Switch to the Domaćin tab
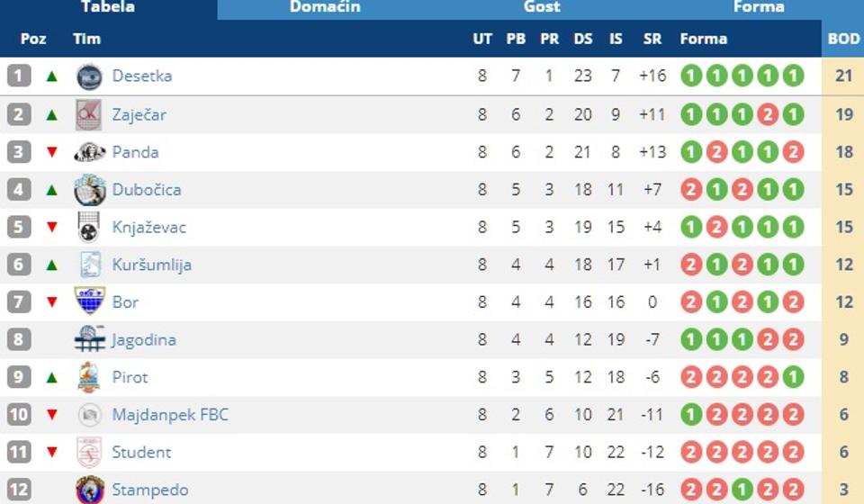Viewport: 864px width, 504px height. pyautogui.click(x=325, y=7)
